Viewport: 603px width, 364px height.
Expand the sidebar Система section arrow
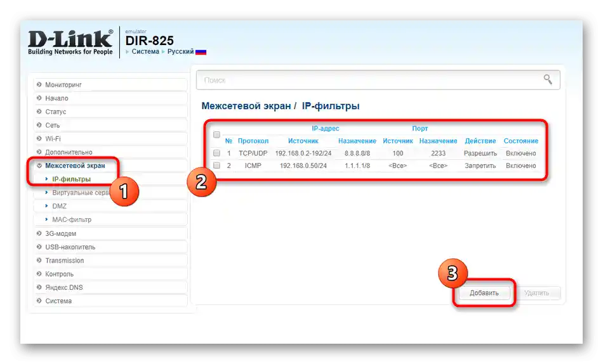(x=39, y=301)
